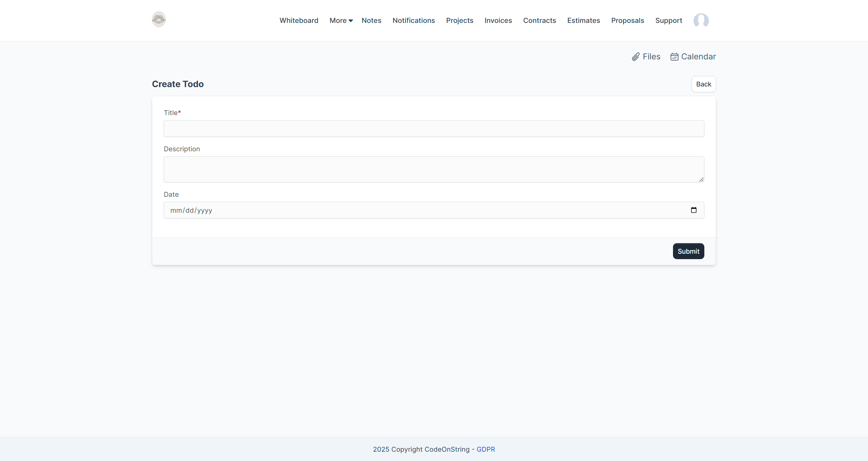Click the company logo icon
Screen dimensions: 868x461
pos(158,19)
